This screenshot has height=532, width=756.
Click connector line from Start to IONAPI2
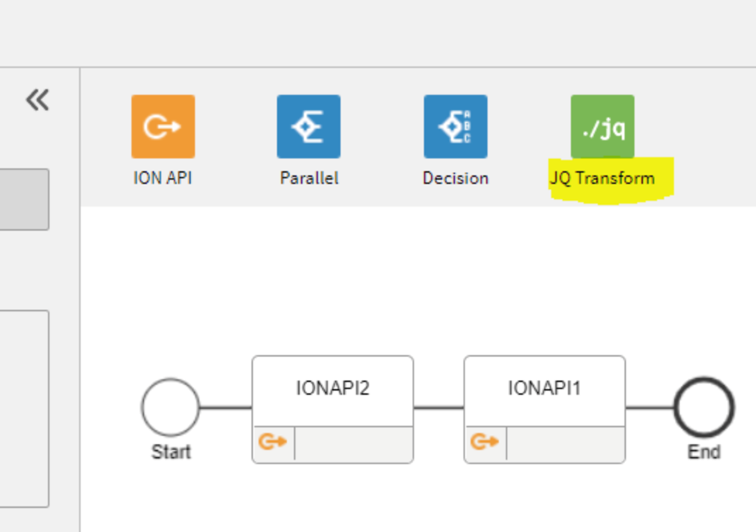[225, 408]
